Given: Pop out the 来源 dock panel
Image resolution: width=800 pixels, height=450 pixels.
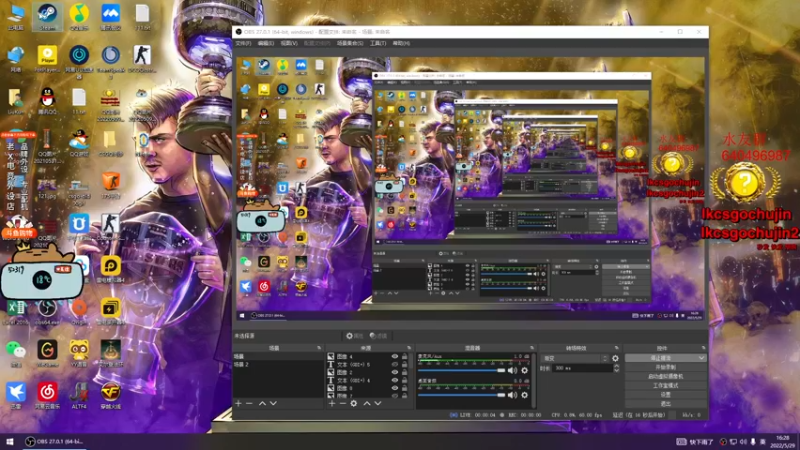Looking at the screenshot, I should coord(409,348).
